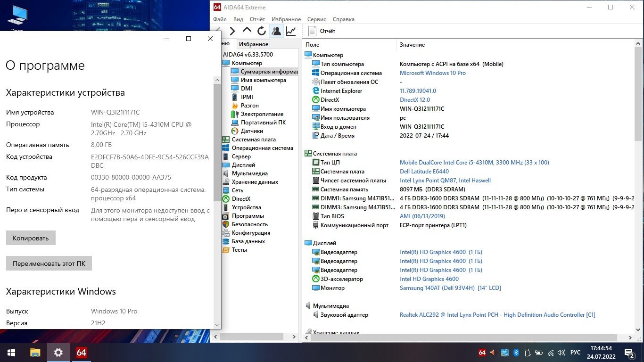Click the user profile toolbar icon
The image size is (644, 362).
click(x=276, y=31)
